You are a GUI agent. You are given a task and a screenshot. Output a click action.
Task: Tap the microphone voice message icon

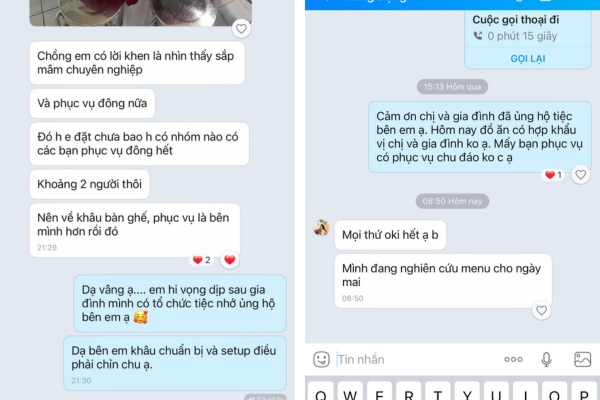(x=546, y=359)
